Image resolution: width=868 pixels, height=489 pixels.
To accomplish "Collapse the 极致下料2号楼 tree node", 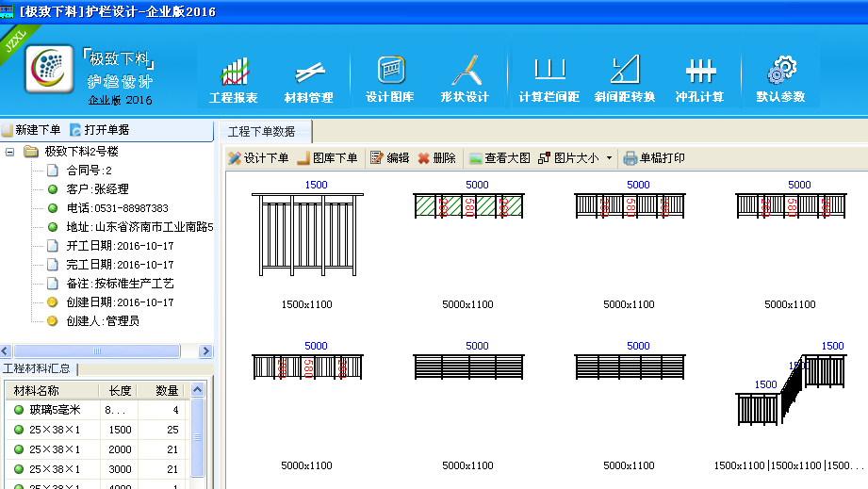I will coord(10,152).
